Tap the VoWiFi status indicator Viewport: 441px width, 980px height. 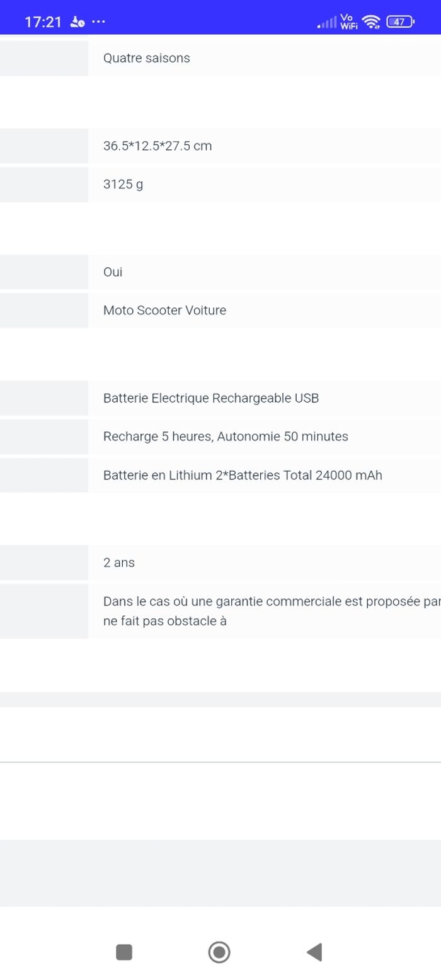(x=348, y=22)
